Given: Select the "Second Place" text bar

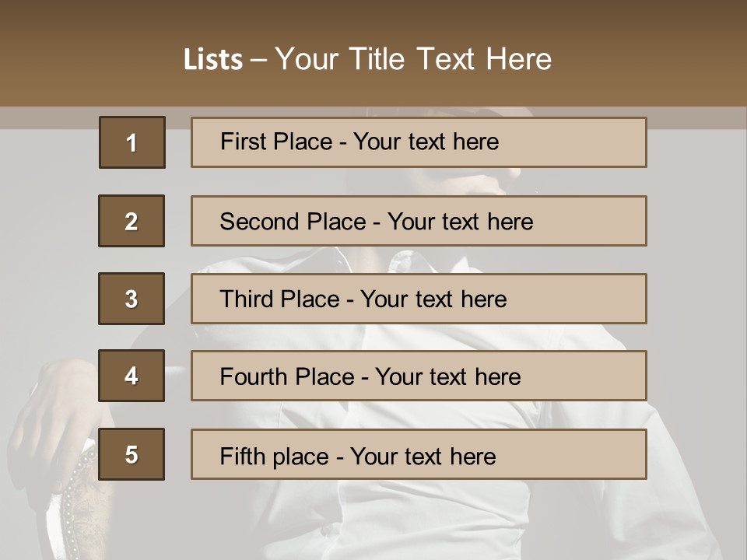Looking at the screenshot, I should pyautogui.click(x=419, y=221).
